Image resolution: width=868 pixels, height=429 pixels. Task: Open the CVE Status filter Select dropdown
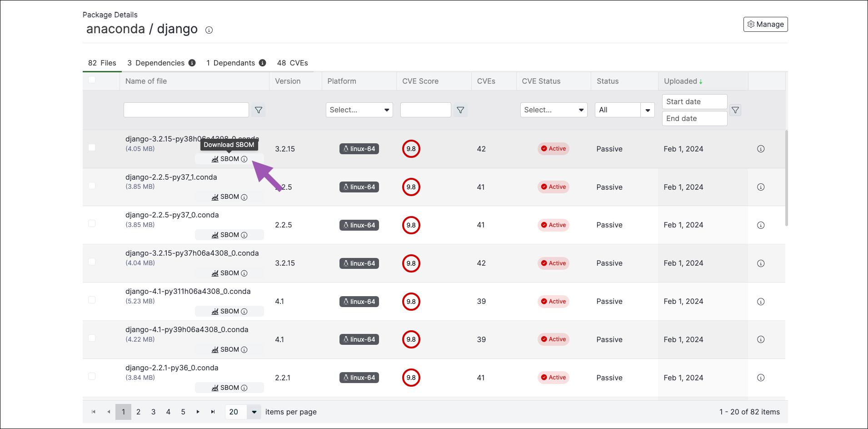pos(554,110)
